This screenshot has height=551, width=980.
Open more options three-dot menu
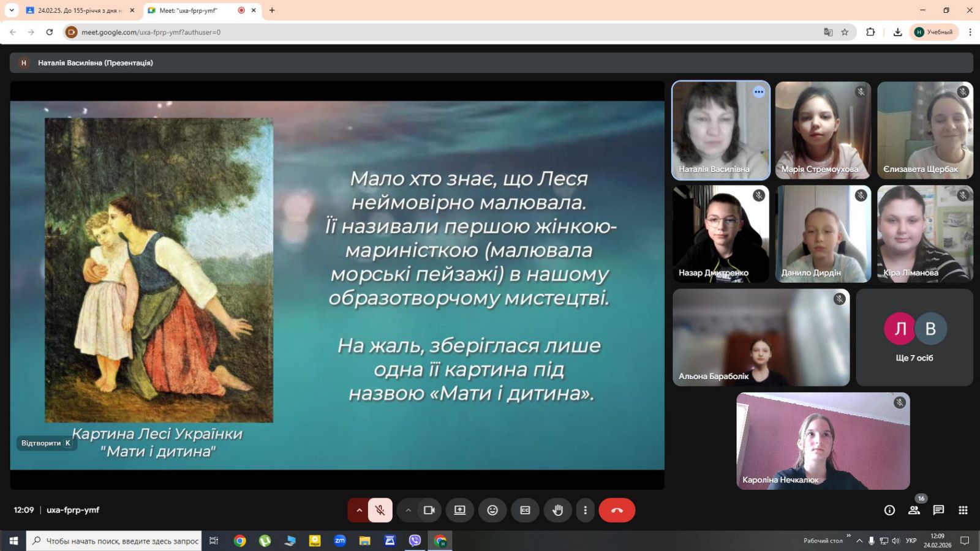585,510
